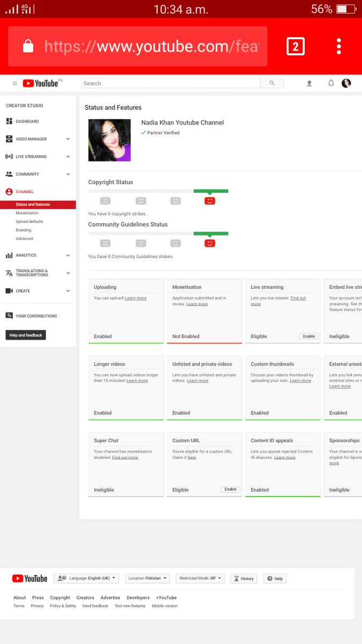362x644 pixels.
Task: Select Monetisation in sidebar
Action: click(27, 213)
